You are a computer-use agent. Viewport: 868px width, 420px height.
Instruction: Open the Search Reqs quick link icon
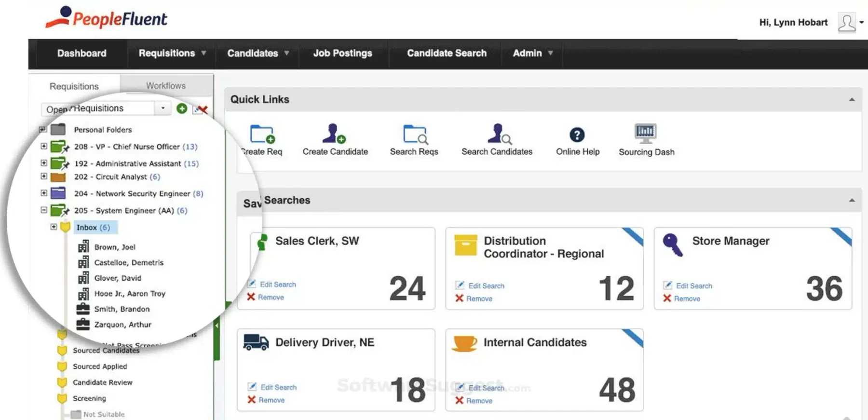[x=415, y=135]
